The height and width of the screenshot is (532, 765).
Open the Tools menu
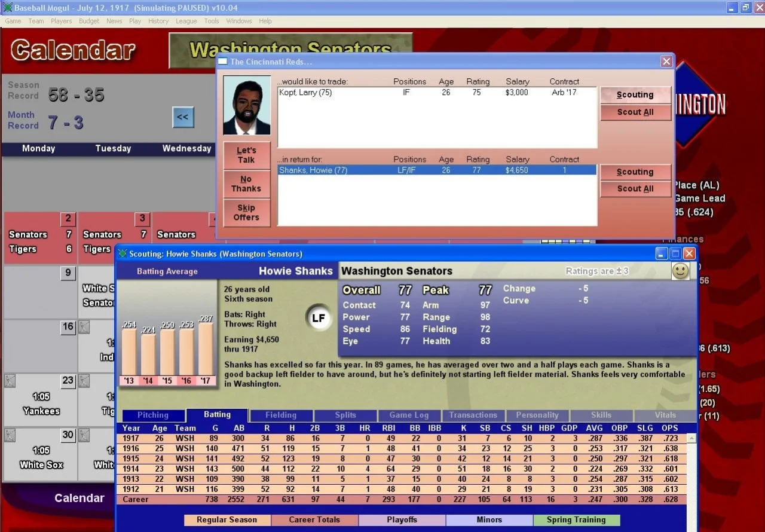click(x=212, y=21)
